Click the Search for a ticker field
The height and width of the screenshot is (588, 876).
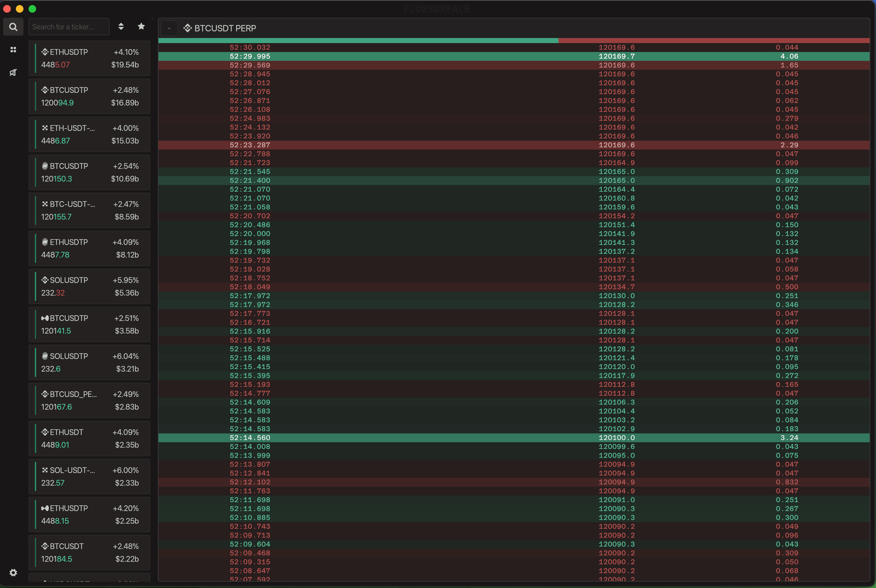point(69,27)
